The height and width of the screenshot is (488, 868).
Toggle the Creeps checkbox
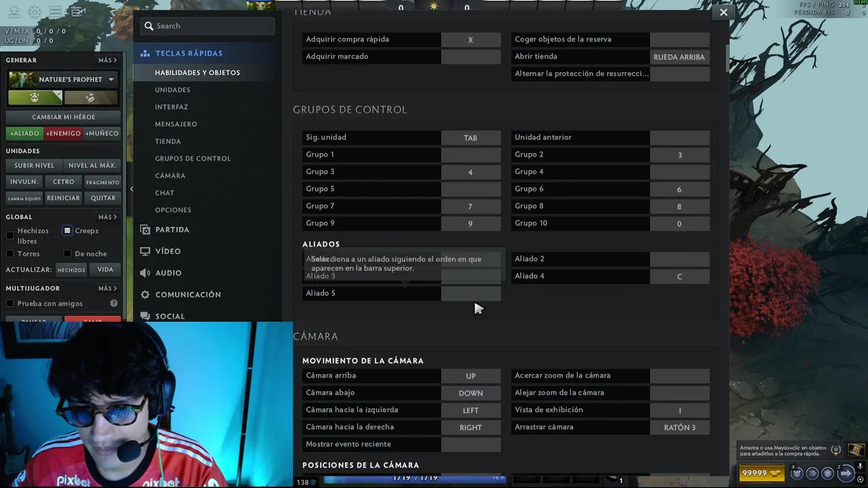[x=67, y=230]
